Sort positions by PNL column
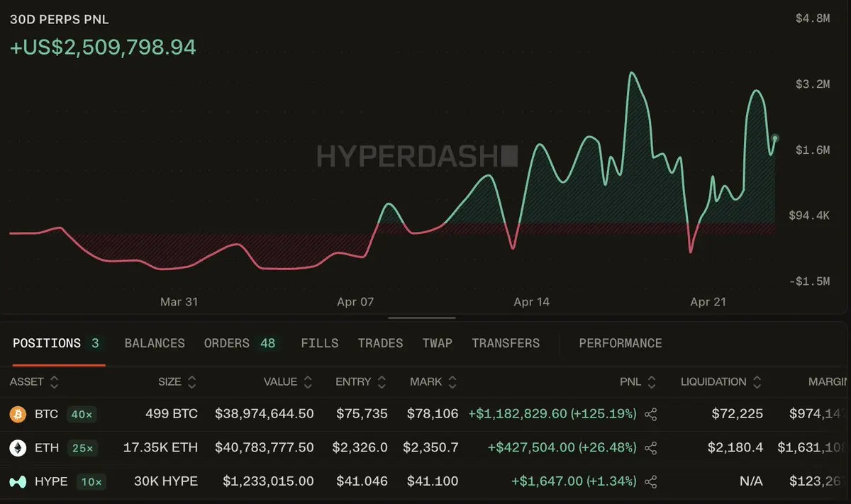The height and width of the screenshot is (504, 851). click(x=638, y=382)
